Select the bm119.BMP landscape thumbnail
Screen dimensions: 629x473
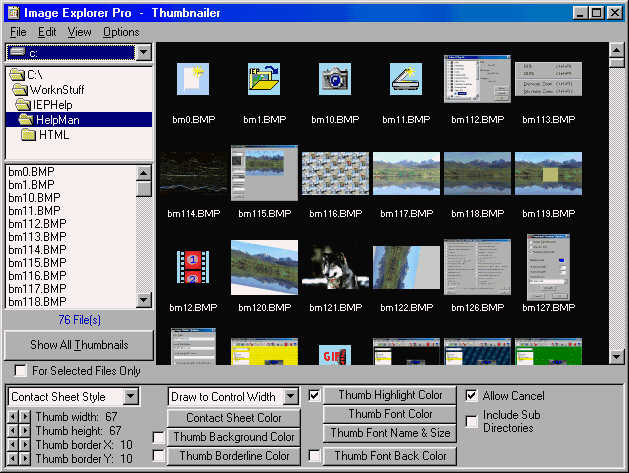pyautogui.click(x=548, y=173)
